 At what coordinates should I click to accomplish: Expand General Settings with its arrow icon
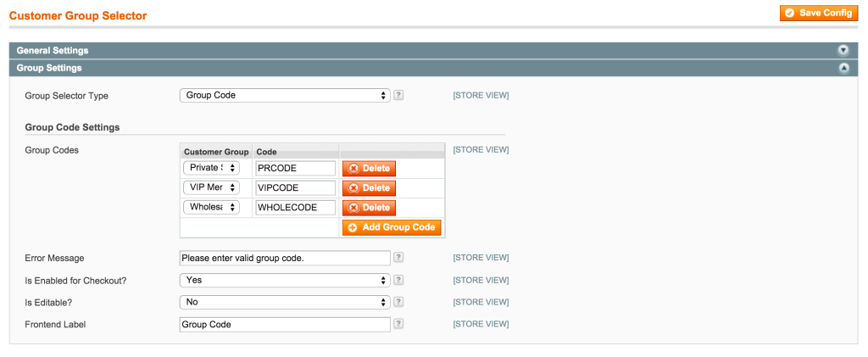(x=843, y=50)
